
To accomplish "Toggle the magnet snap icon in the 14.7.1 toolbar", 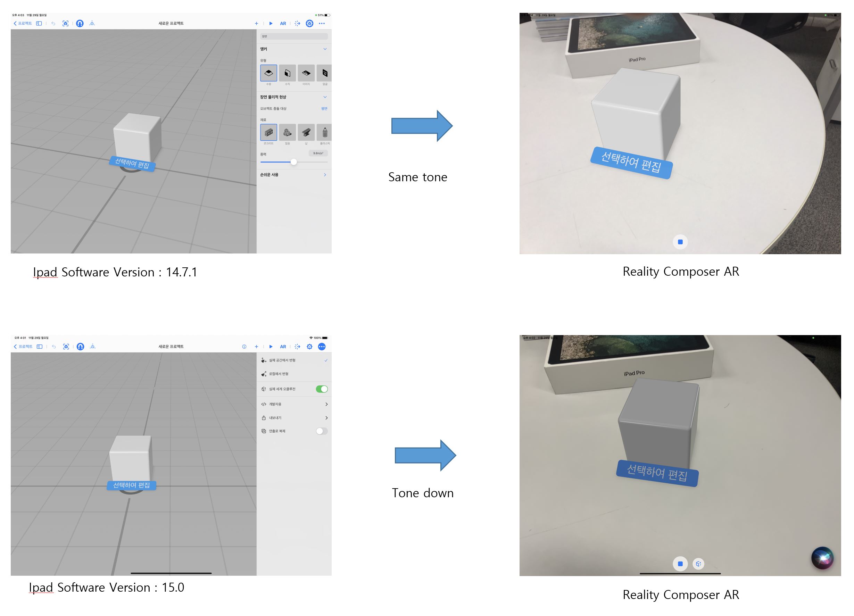I will 80,23.
